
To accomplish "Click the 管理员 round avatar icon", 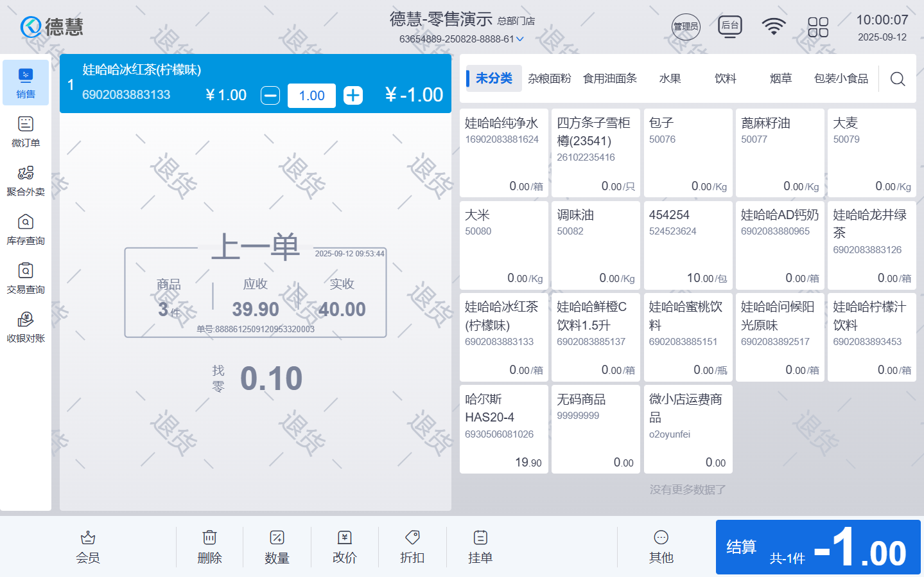I will click(686, 27).
